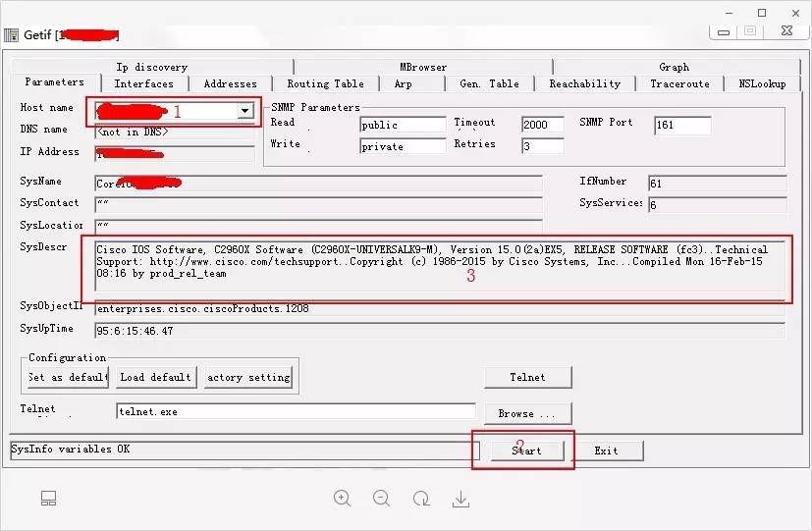Image resolution: width=812 pixels, height=531 pixels.
Task: Click the SysUpTime value 95:6:15:46.47
Action: 135,331
